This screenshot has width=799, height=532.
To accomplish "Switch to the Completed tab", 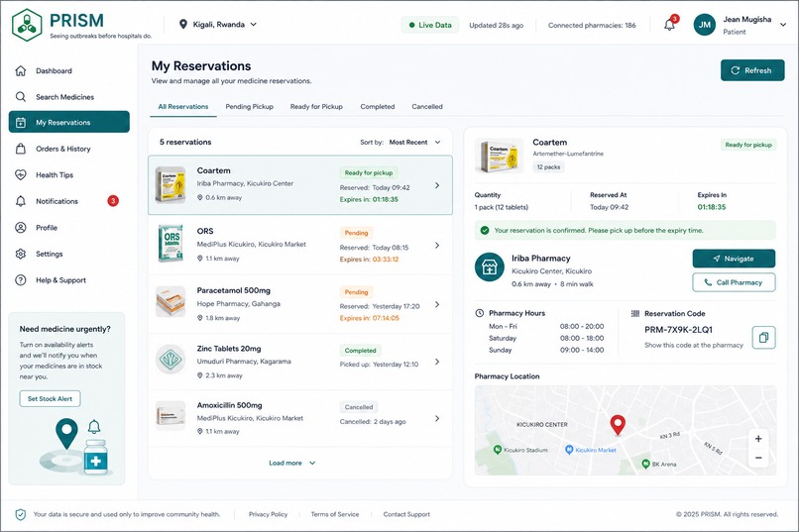I will [377, 106].
